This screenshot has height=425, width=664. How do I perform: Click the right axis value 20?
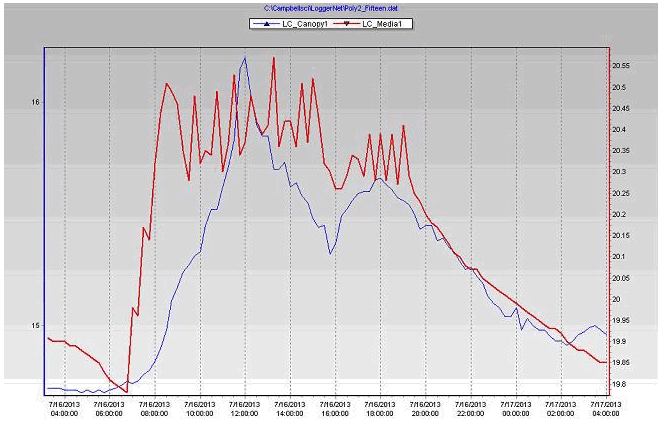[x=616, y=299]
